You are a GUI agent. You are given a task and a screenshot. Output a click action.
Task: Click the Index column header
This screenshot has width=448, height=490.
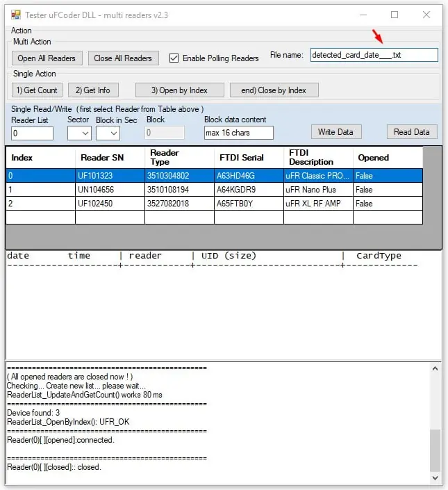coord(40,158)
